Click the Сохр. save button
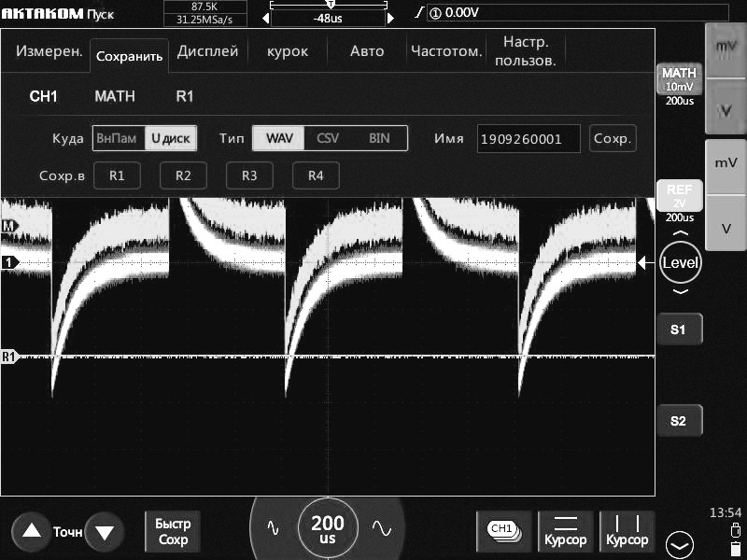 point(613,138)
